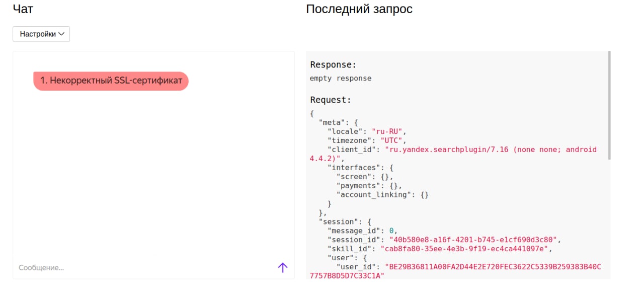Click the "client_id" key

pos(352,150)
